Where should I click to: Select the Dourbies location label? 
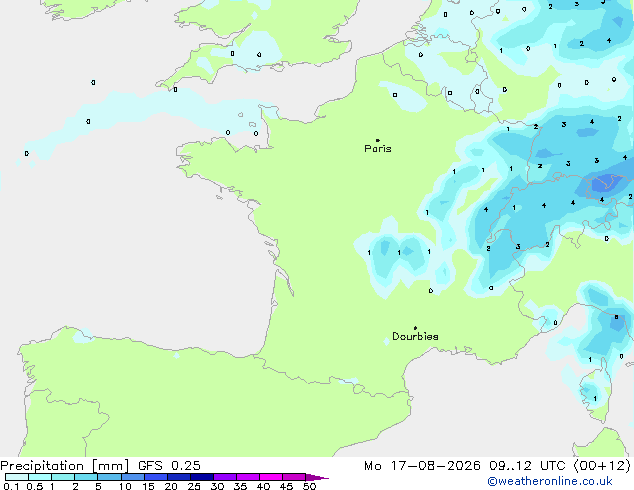pos(415,336)
